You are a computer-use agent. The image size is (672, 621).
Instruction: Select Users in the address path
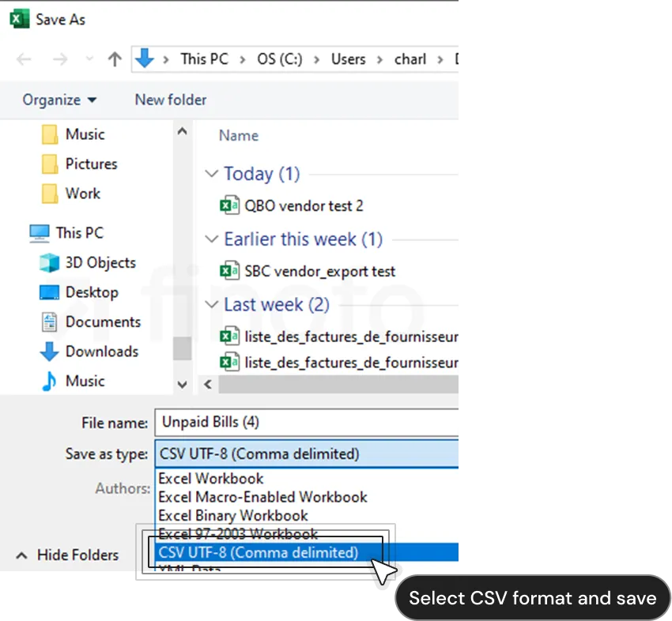[x=348, y=58]
